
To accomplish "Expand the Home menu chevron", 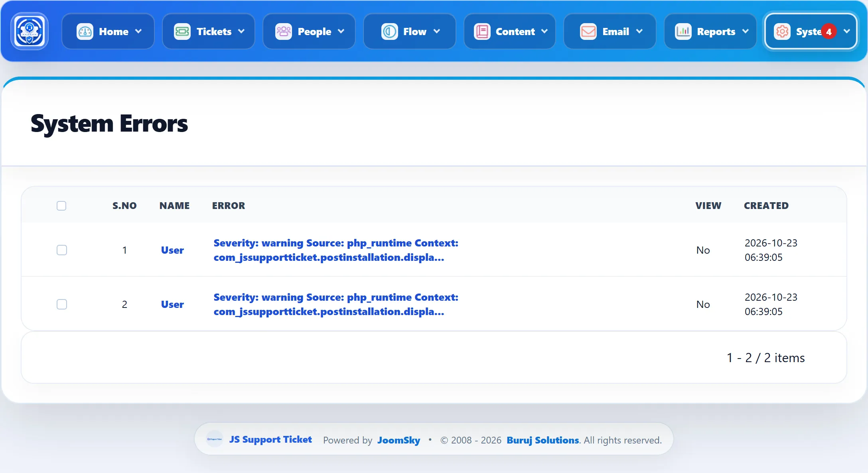I will [138, 32].
